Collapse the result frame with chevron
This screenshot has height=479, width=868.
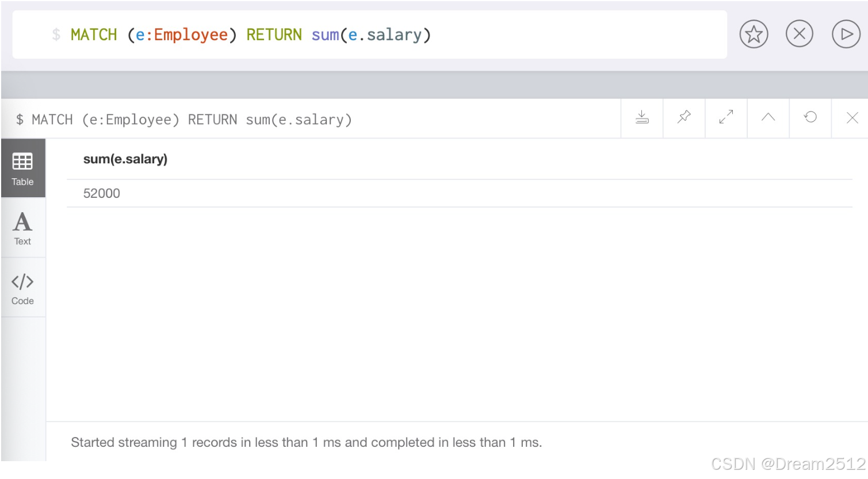click(768, 118)
